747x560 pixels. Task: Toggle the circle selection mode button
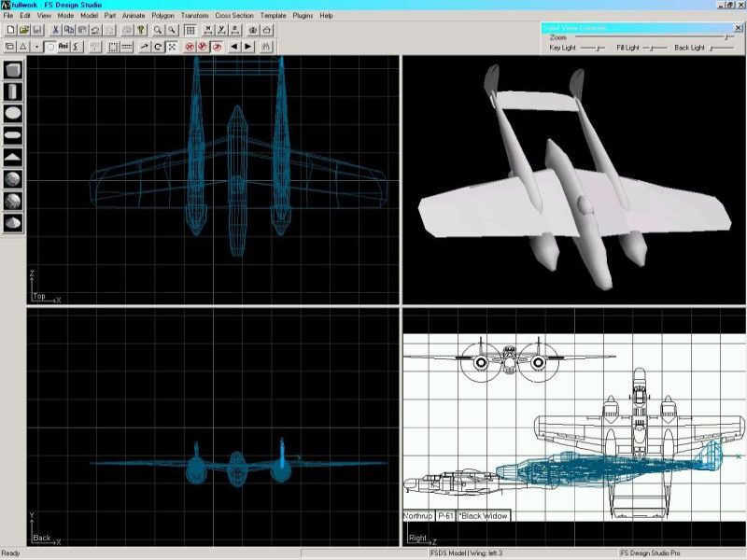(49, 46)
